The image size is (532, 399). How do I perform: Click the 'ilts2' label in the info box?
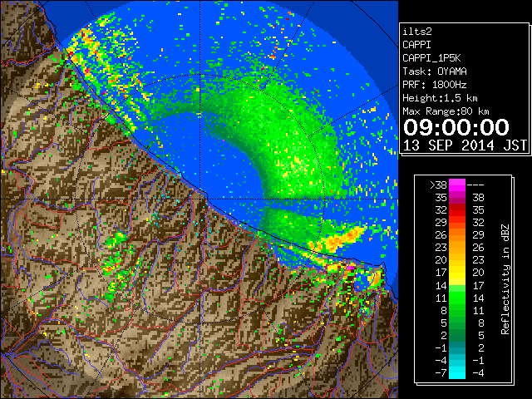point(417,32)
